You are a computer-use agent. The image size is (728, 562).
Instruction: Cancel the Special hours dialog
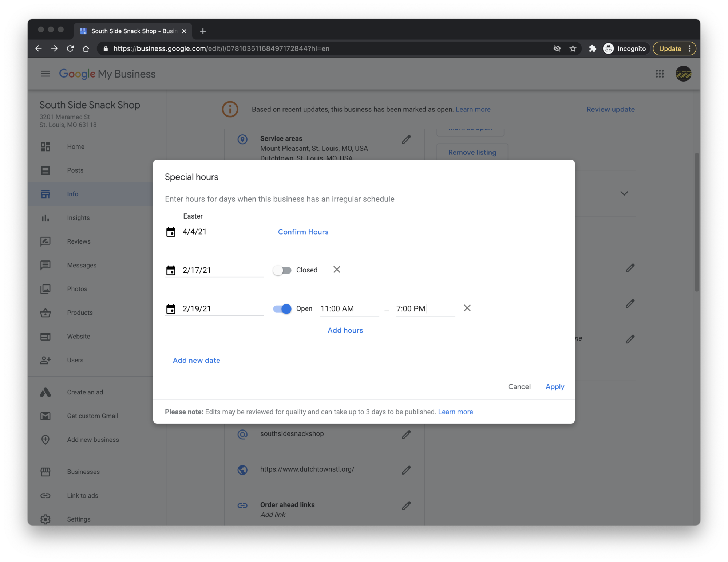(519, 387)
